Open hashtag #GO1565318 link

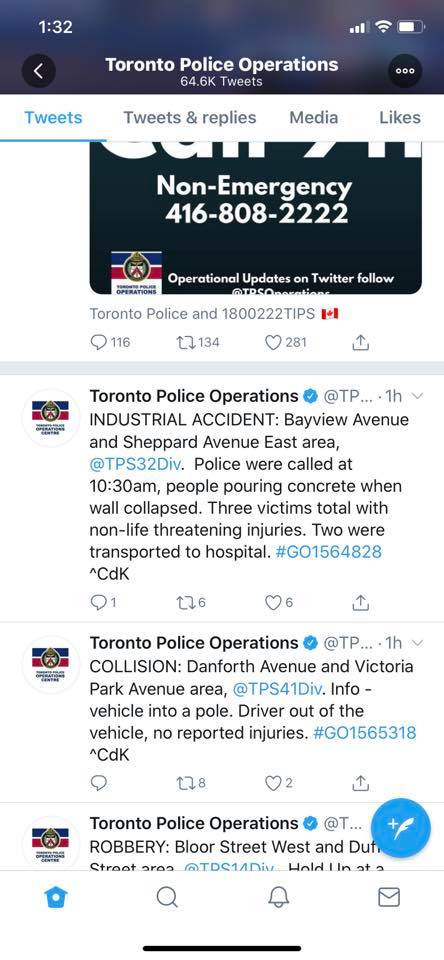(364, 733)
